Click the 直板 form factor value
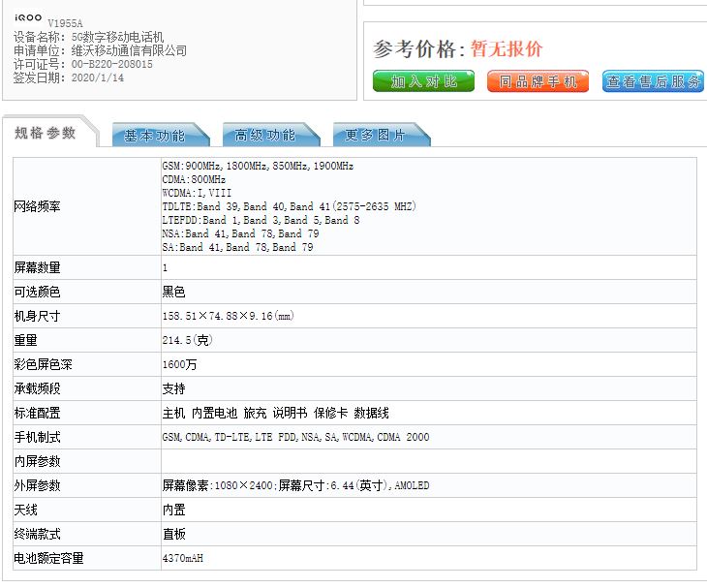The image size is (707, 588). point(173,534)
